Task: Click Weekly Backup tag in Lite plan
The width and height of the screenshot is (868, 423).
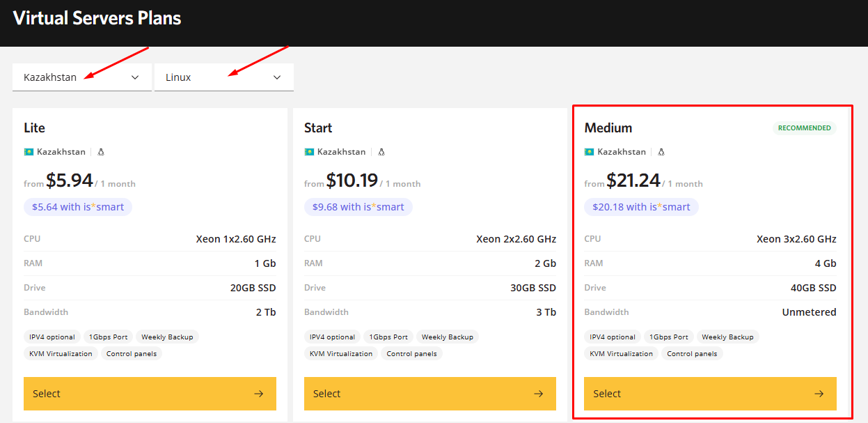Action: pos(167,337)
